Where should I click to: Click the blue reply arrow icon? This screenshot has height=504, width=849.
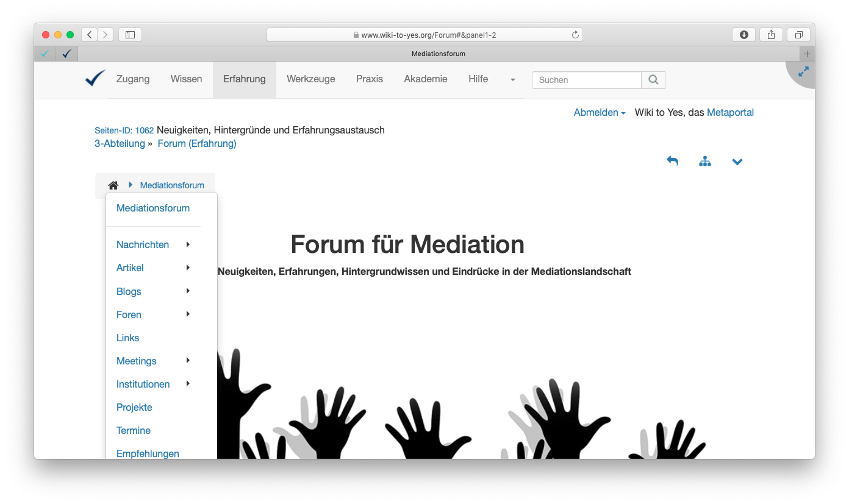coord(672,161)
